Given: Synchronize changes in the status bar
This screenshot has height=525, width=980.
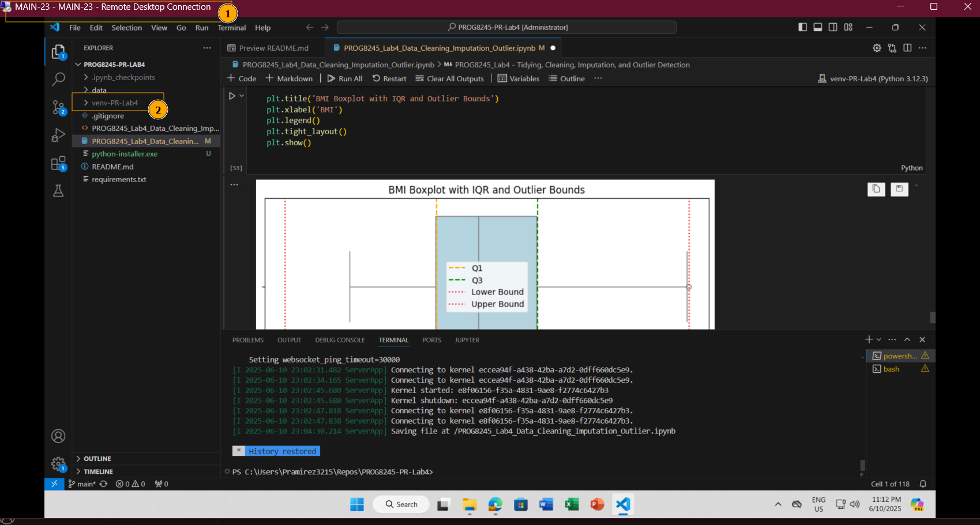Looking at the screenshot, I should tap(104, 484).
